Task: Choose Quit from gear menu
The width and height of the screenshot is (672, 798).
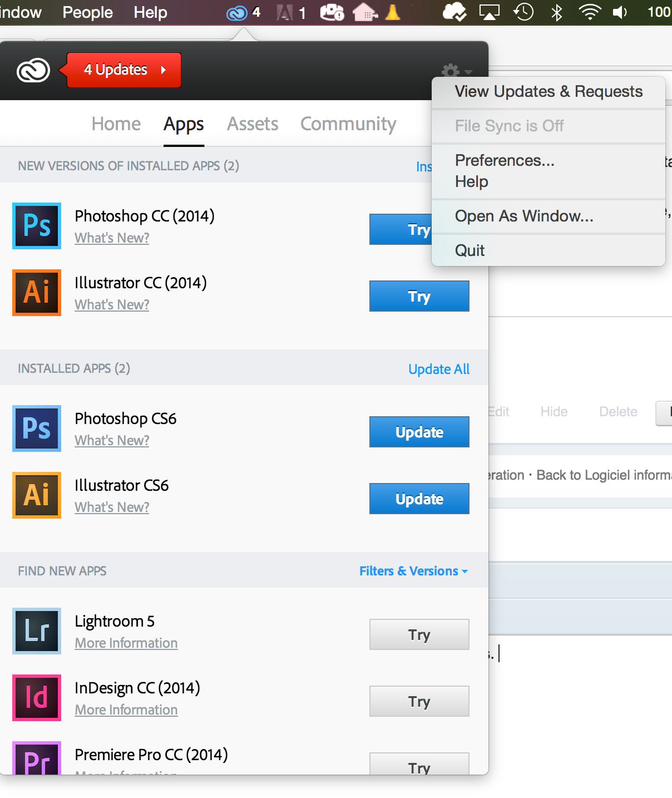Action: coord(549,250)
